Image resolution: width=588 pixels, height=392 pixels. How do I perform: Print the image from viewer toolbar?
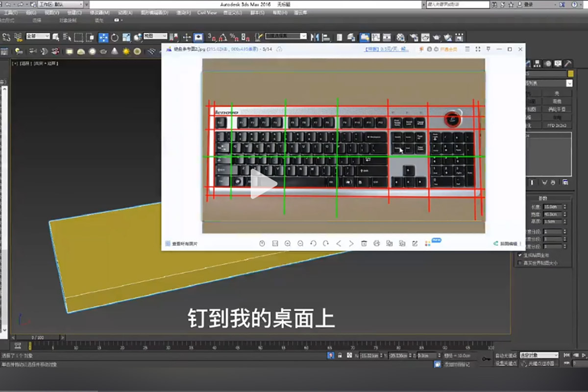[x=377, y=244]
